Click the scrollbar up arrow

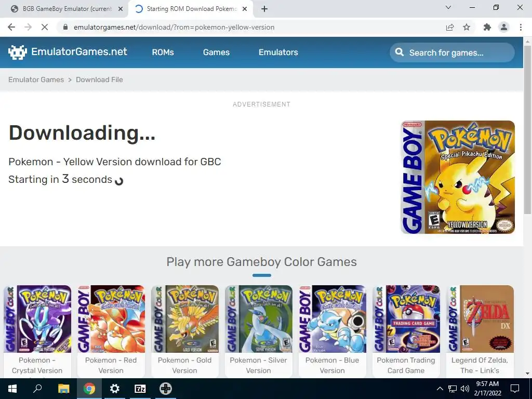(527, 41)
